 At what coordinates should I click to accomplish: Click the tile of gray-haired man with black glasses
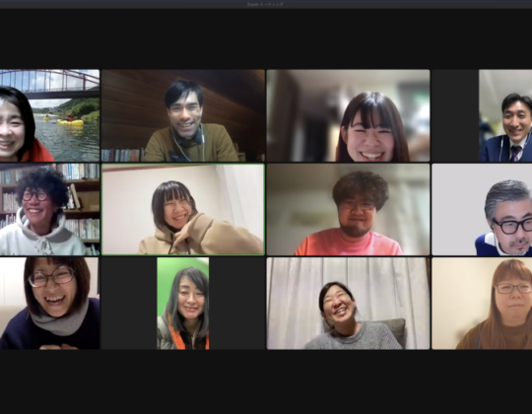coord(482,209)
